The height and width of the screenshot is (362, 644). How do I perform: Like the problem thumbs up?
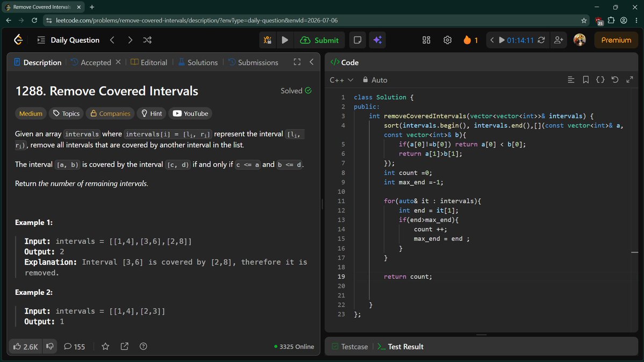click(x=25, y=346)
